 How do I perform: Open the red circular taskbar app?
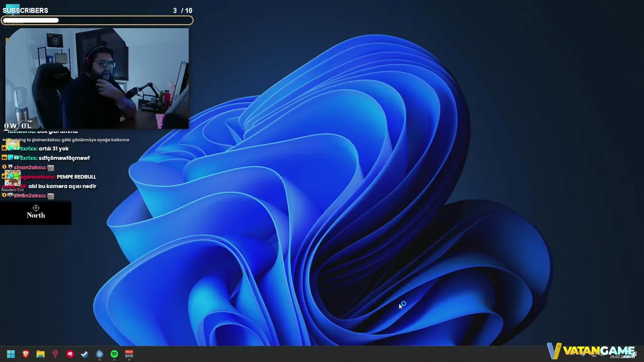pyautogui.click(x=70, y=354)
